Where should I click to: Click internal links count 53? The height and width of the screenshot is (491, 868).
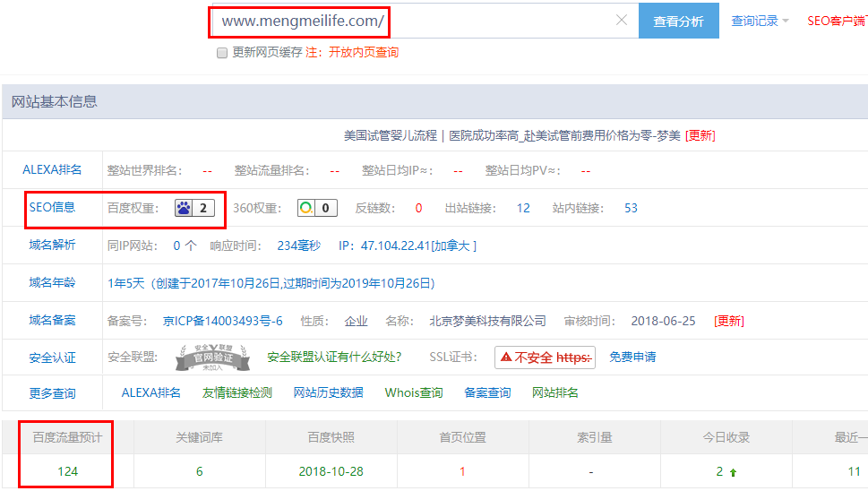coord(632,208)
